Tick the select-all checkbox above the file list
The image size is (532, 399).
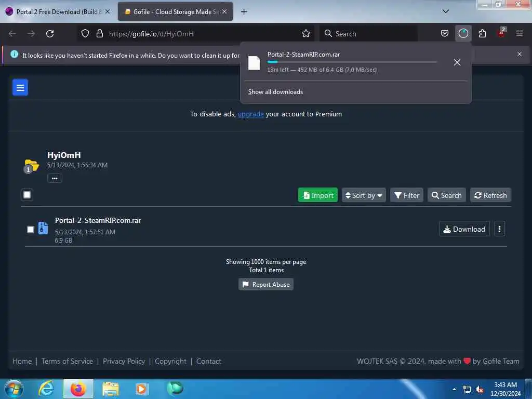coord(27,195)
